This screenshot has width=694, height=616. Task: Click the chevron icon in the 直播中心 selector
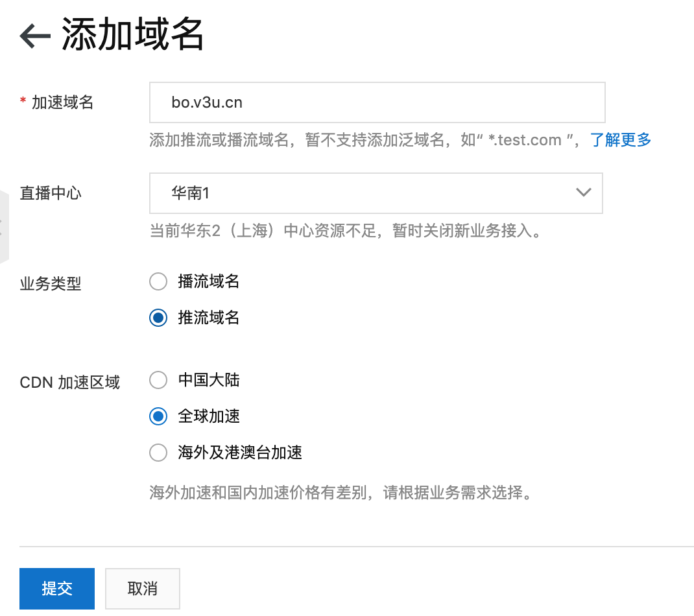(582, 193)
